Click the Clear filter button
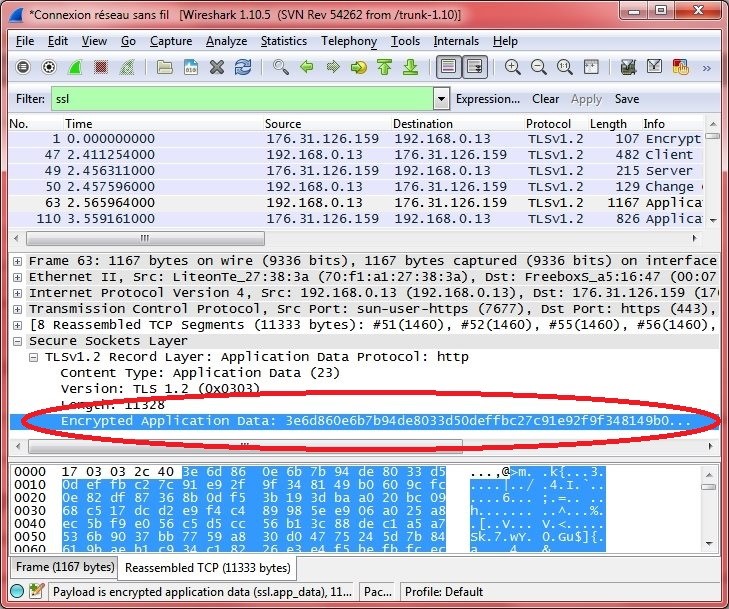Viewport: 729px width, 609px height. (545, 99)
